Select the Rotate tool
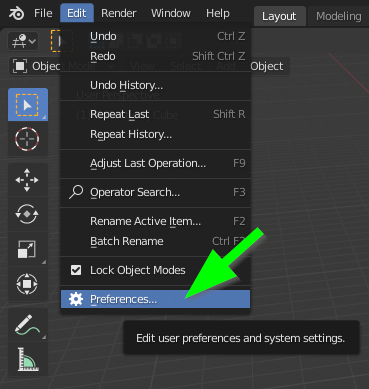This screenshot has width=369, height=389. pos(27,214)
